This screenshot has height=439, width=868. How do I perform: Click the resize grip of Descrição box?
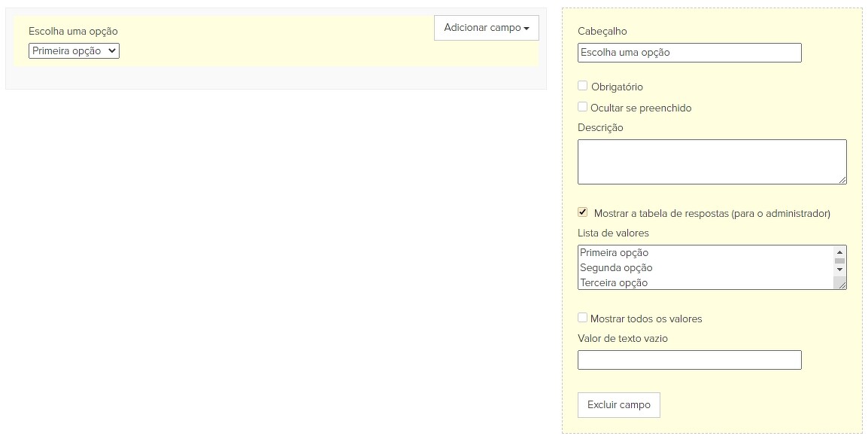click(x=842, y=179)
